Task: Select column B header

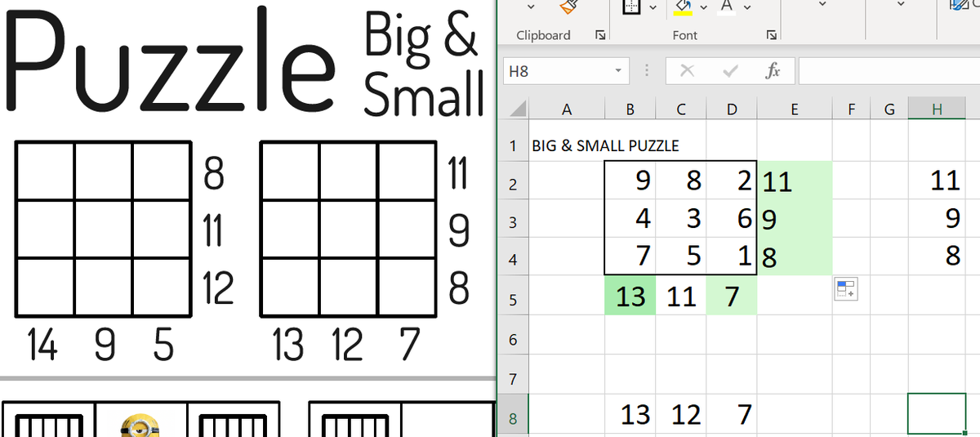Action: point(630,109)
